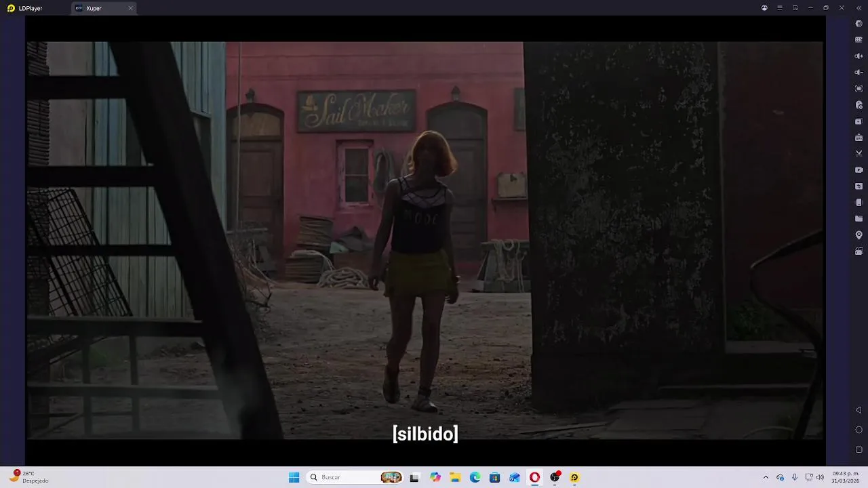Open File Explorer from the taskbar
The image size is (868, 488).
[x=455, y=477]
